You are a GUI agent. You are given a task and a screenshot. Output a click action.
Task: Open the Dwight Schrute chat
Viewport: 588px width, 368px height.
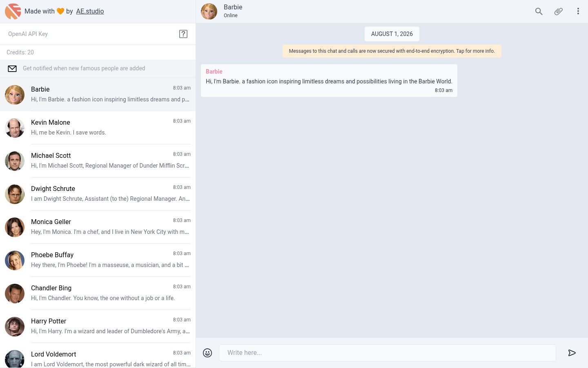pos(98,194)
